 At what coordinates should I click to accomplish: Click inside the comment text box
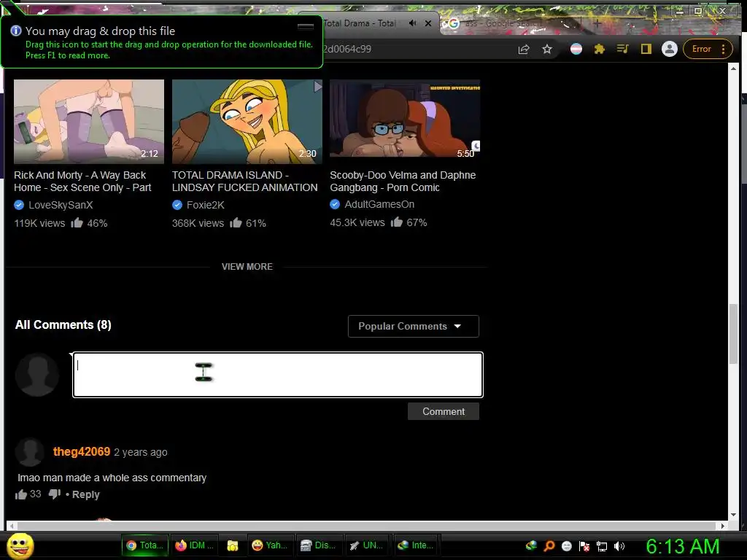[278, 375]
